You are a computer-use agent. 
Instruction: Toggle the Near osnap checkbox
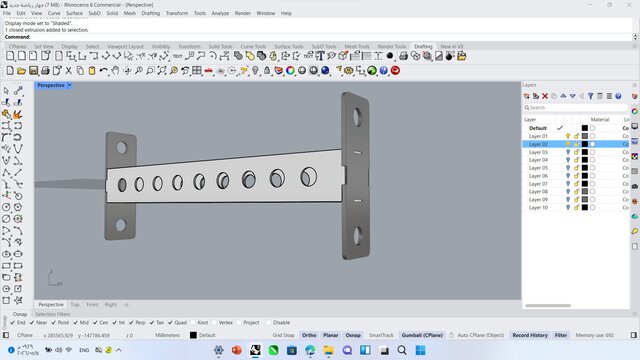pos(32,322)
